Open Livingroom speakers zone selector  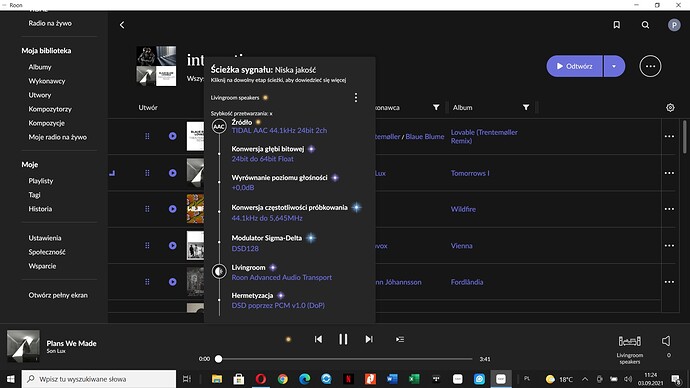coord(630,349)
